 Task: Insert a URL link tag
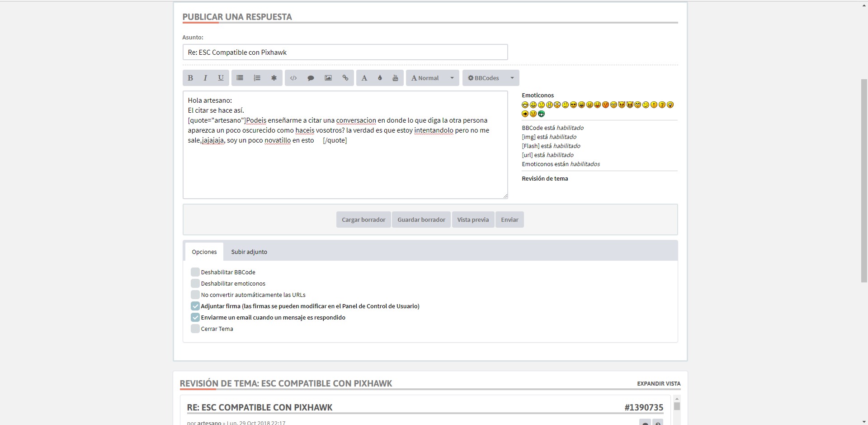pos(345,78)
